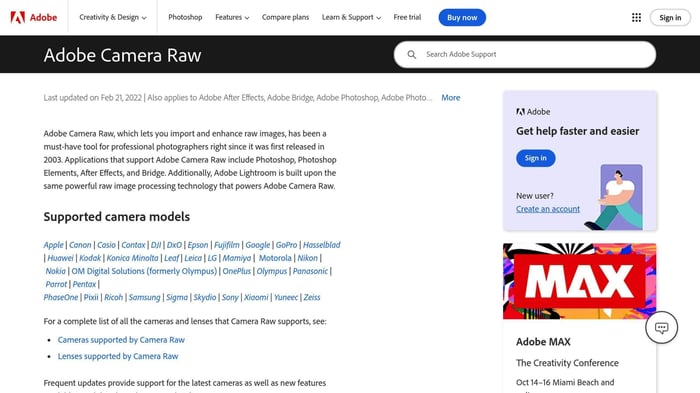Viewport: 700px width, 393px height.
Task: Jump to Yuneec camera models
Action: 286,297
